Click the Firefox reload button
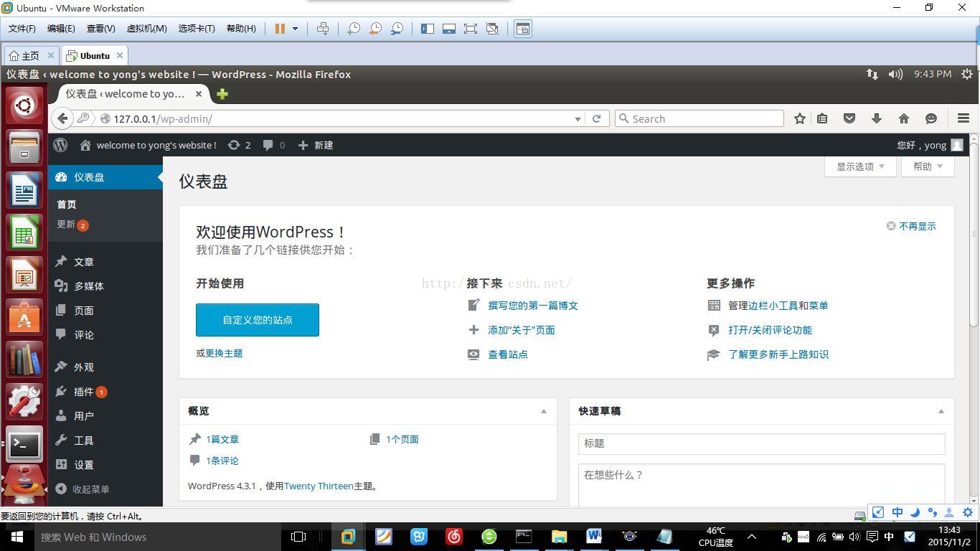The image size is (980, 551). 596,118
